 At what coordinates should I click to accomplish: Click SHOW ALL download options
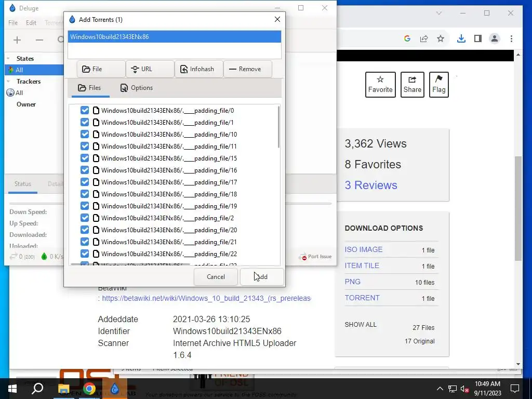(361, 325)
